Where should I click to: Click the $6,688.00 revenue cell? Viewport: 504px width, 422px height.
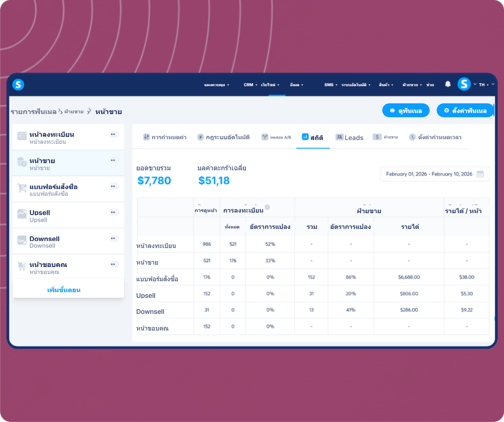click(x=409, y=277)
